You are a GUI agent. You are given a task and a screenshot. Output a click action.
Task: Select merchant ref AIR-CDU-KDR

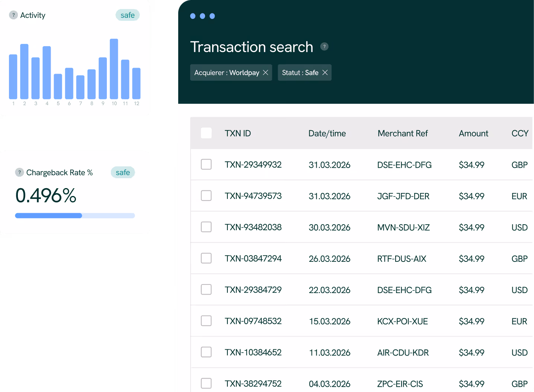(x=403, y=352)
